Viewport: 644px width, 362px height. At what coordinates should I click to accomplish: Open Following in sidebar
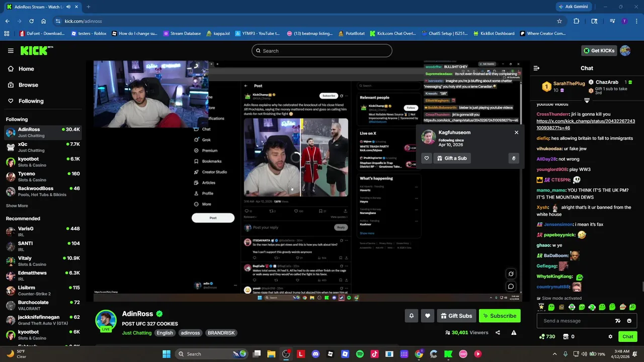(26, 101)
